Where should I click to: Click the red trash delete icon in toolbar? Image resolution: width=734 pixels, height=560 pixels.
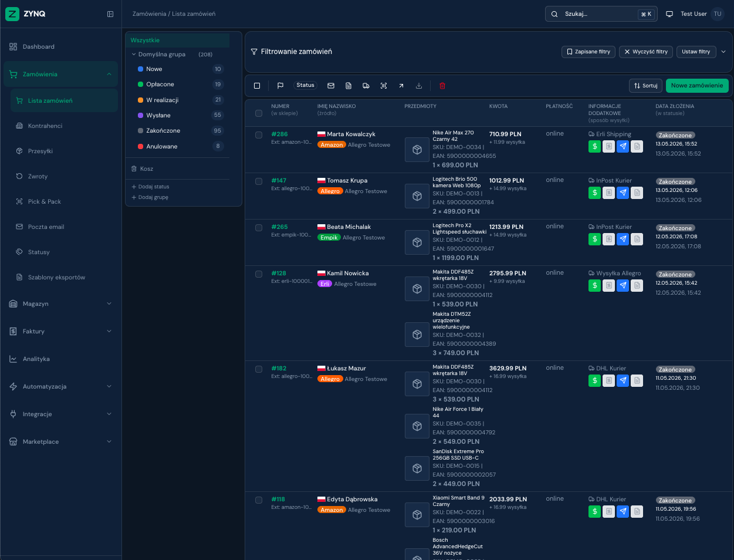442,86
